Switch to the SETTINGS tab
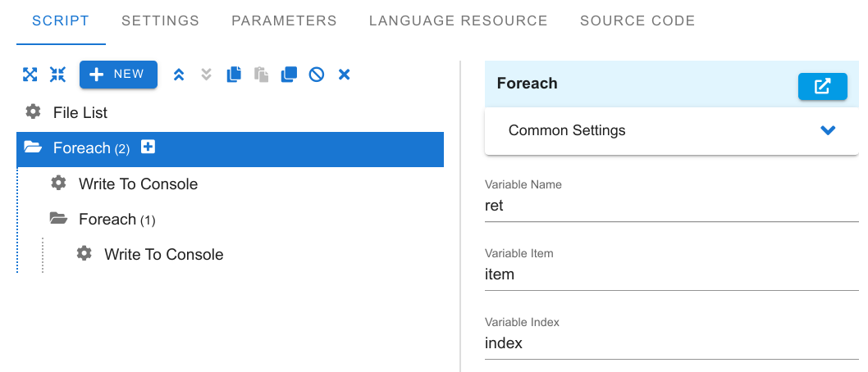 (161, 21)
